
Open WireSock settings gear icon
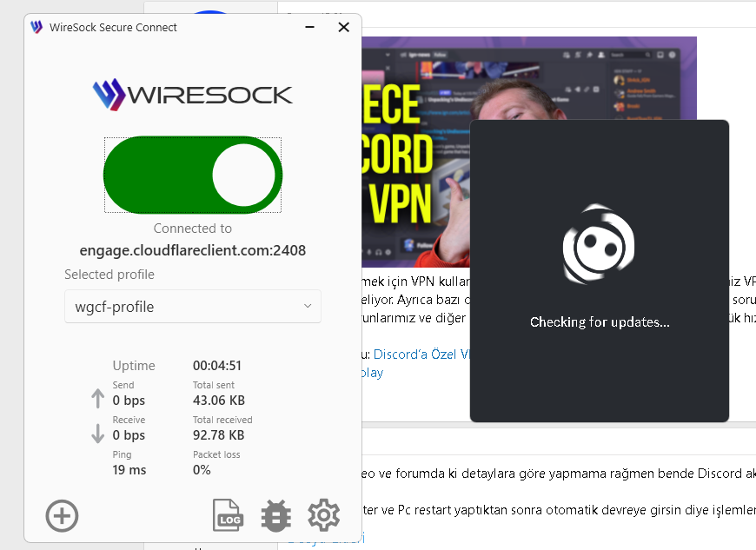pos(323,515)
